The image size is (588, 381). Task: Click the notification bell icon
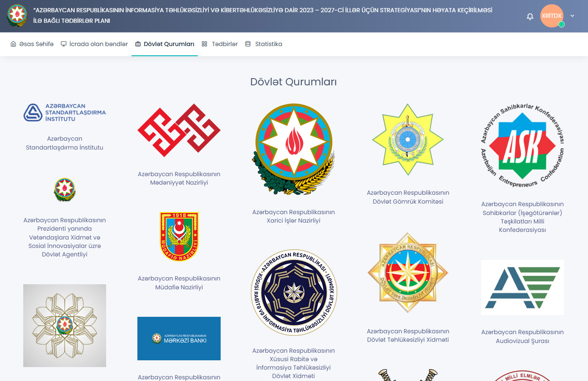(x=530, y=16)
